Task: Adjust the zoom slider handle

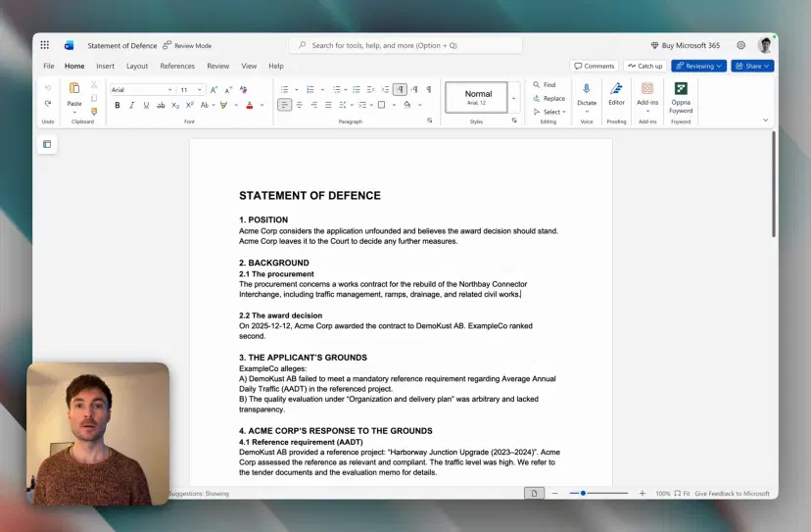Action: (x=583, y=493)
